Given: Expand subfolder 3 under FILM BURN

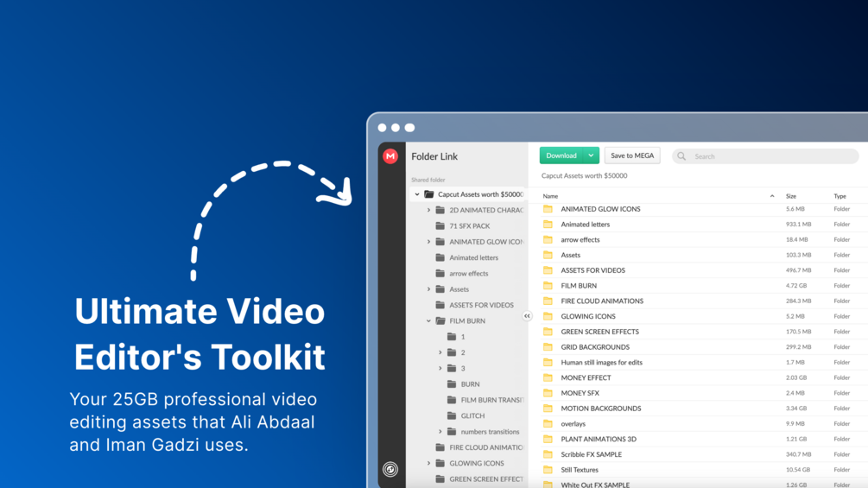Looking at the screenshot, I should [x=440, y=369].
